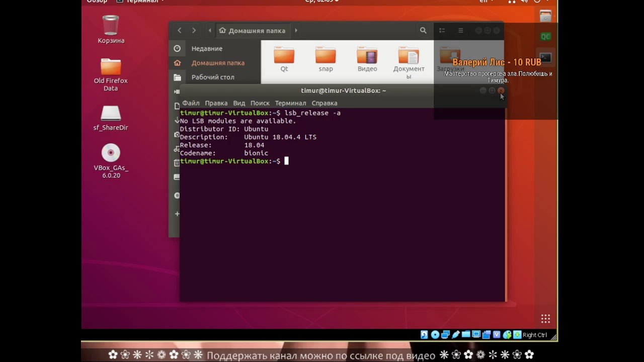Click the Right Ctrl host key label
This screenshot has height=362, width=644.
point(535,335)
